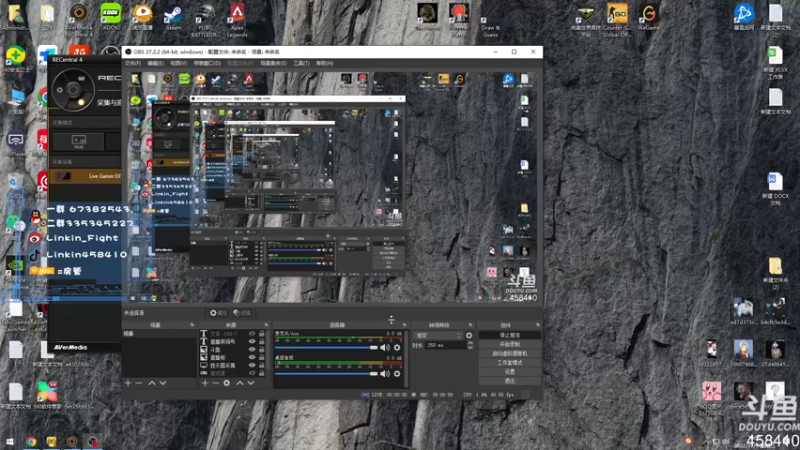Screen dimensions: 800x450
Task: Click the 开始录制 button to start recording
Action: 510,344
